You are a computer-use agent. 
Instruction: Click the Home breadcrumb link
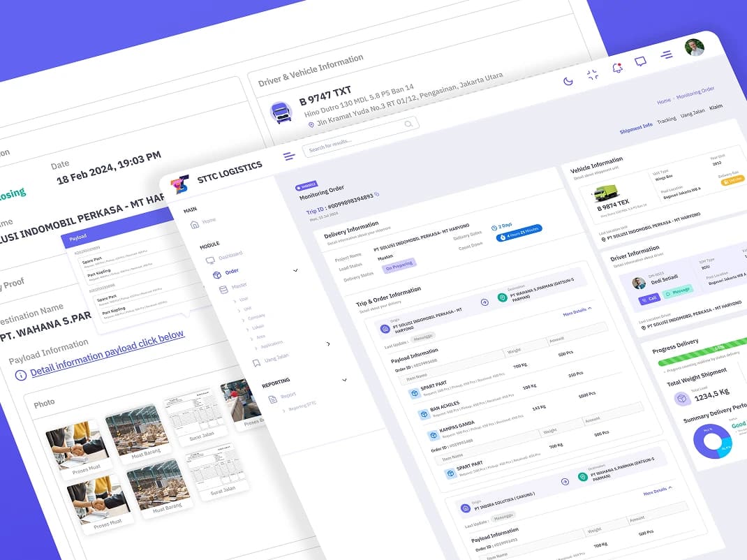tap(664, 101)
